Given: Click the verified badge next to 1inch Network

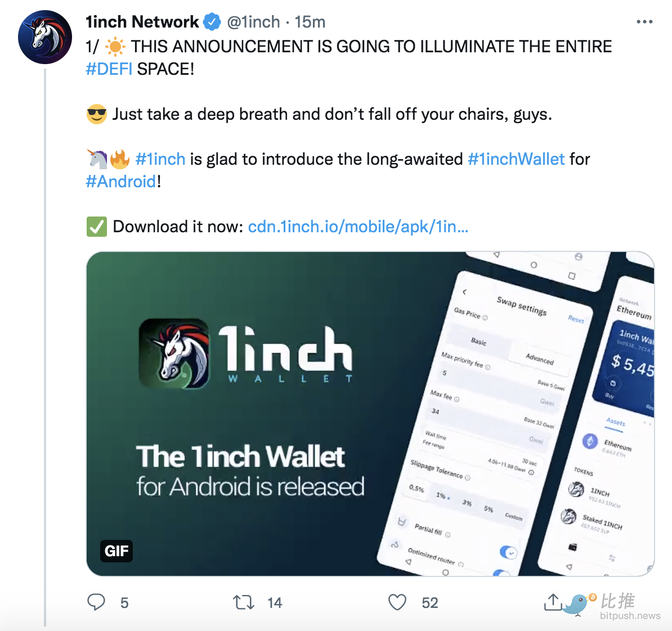Looking at the screenshot, I should pyautogui.click(x=212, y=22).
